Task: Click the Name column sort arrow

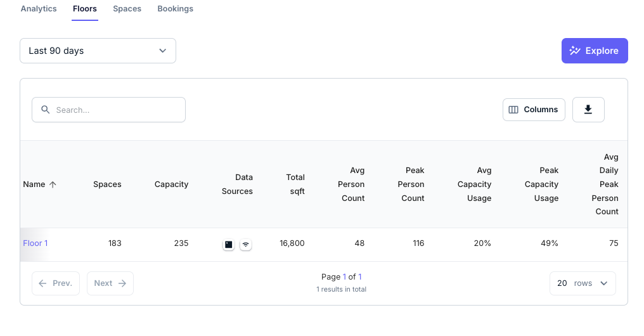Action: coord(53,184)
